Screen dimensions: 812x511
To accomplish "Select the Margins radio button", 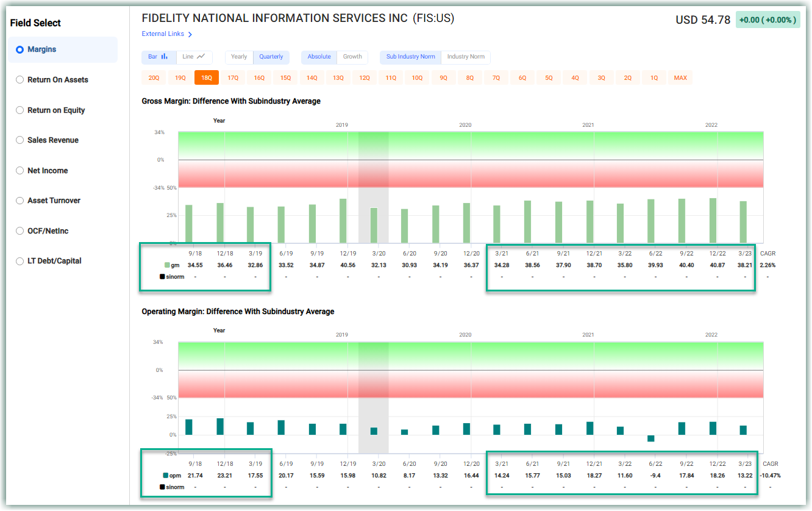I will 20,50.
